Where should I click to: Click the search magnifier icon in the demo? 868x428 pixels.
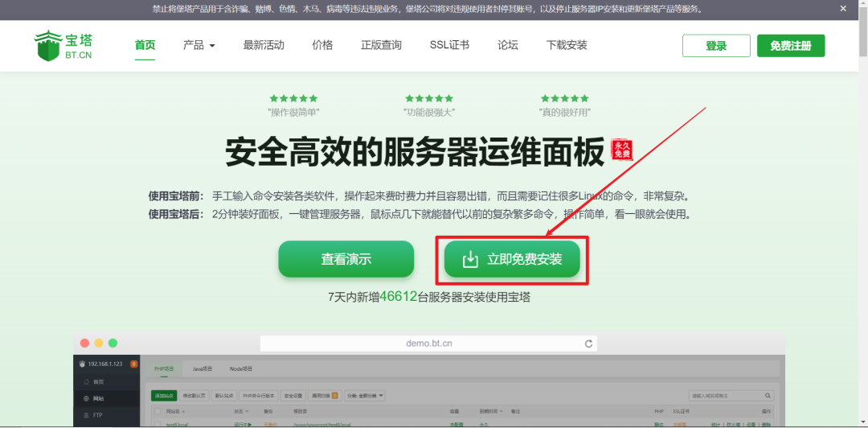[768, 396]
